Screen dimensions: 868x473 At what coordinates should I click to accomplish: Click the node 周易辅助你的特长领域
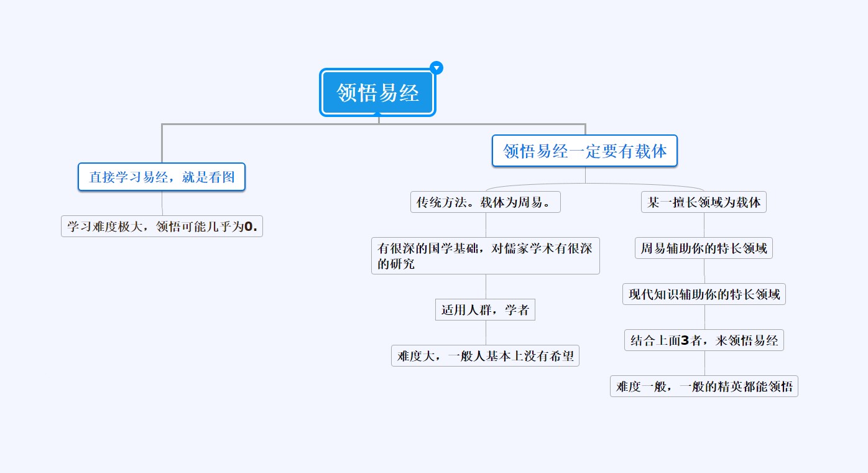704,248
